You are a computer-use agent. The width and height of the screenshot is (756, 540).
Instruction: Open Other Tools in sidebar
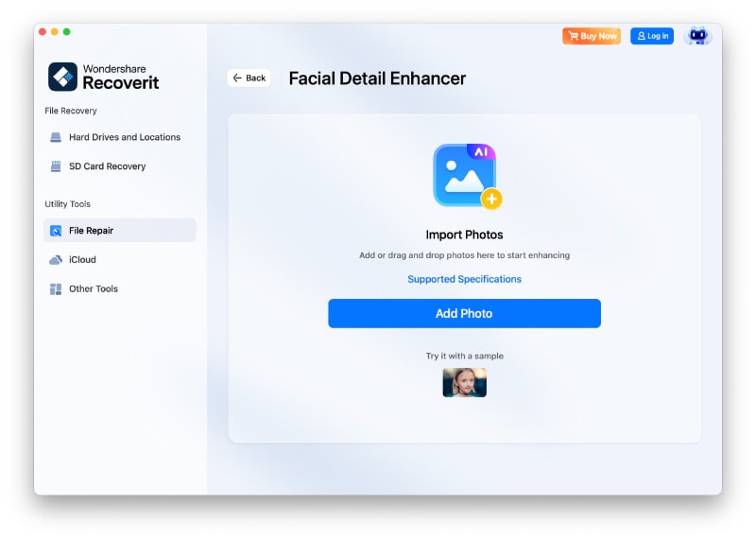(x=120, y=288)
